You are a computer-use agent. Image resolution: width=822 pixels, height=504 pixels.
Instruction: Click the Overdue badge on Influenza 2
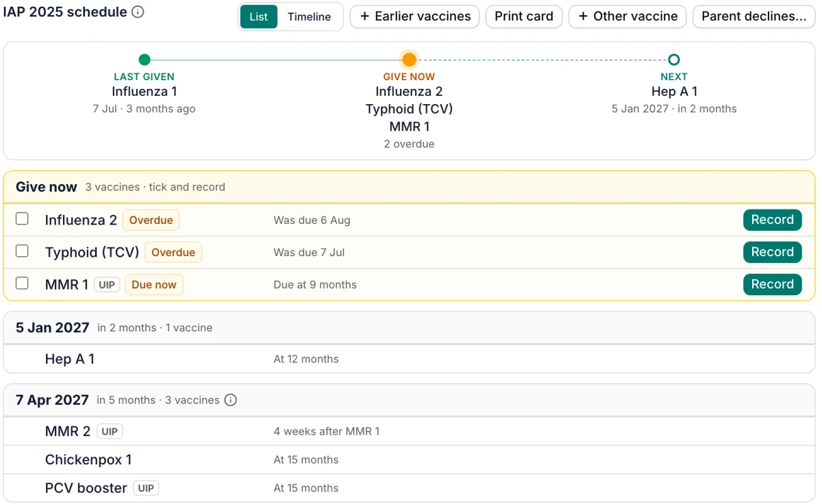[x=151, y=220]
